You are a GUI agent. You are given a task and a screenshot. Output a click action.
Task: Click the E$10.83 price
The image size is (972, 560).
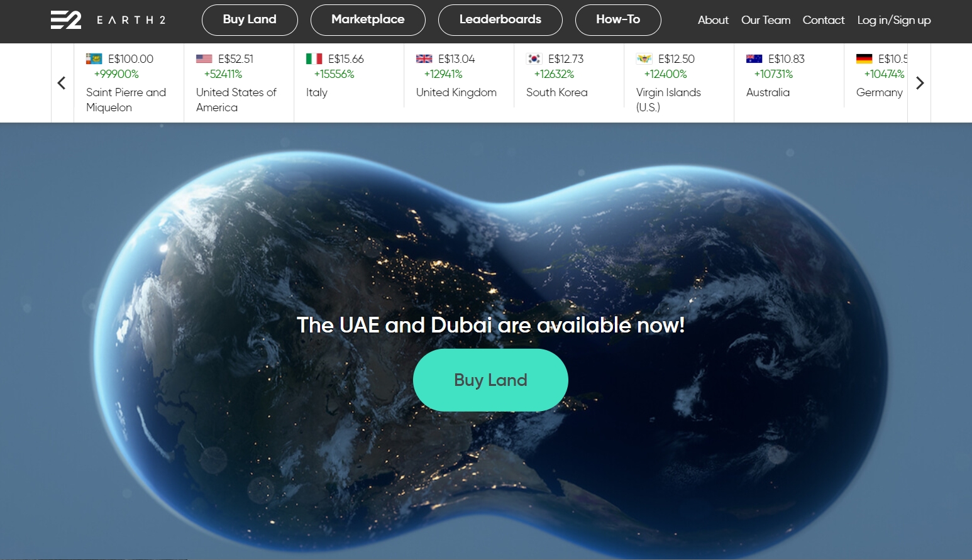click(x=787, y=59)
